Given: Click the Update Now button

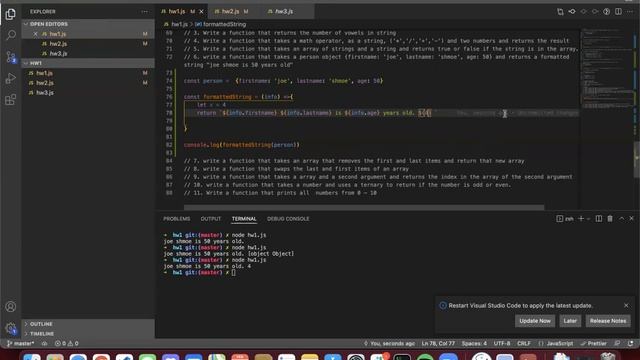Looking at the screenshot, I should pos(535,321).
